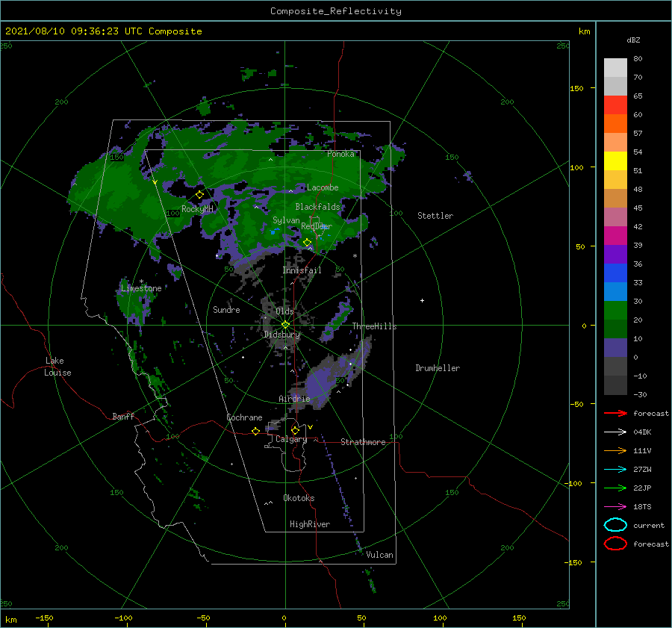Click the green 22JP arrow legend icon
Screen dimensions: 672x628
tap(615, 488)
